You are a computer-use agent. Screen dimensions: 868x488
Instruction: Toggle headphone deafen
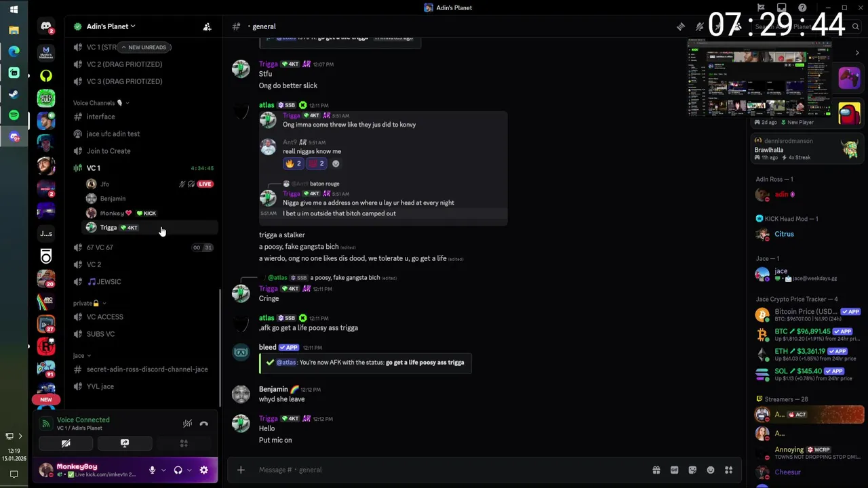[178, 470]
